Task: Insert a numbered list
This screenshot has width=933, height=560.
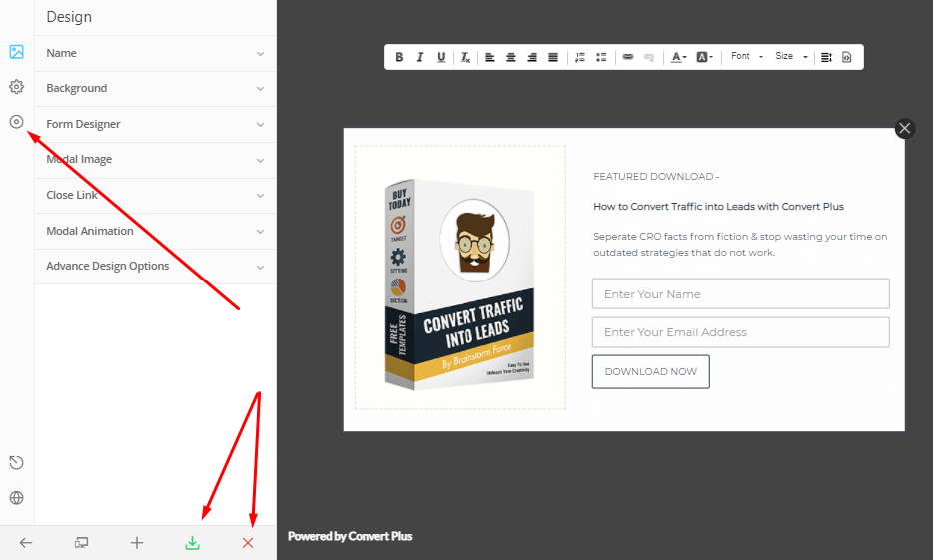Action: tap(580, 57)
